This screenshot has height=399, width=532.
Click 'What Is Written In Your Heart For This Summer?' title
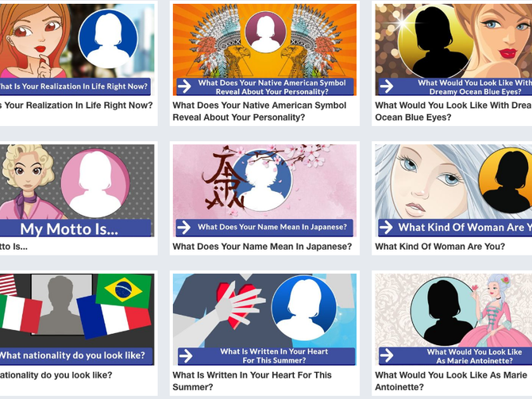tap(252, 381)
